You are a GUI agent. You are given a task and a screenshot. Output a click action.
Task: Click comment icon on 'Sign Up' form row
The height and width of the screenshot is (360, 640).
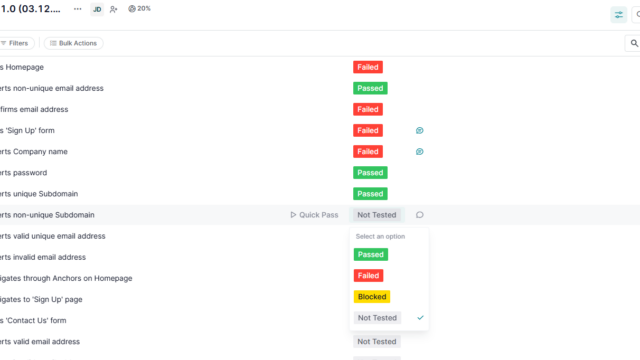420,131
